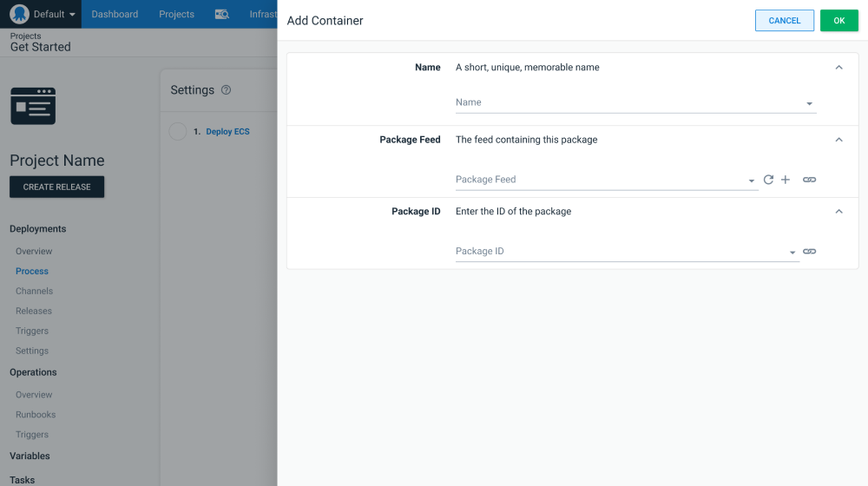Open Tasks section in the sidebar
The height and width of the screenshot is (486, 868).
23,480
